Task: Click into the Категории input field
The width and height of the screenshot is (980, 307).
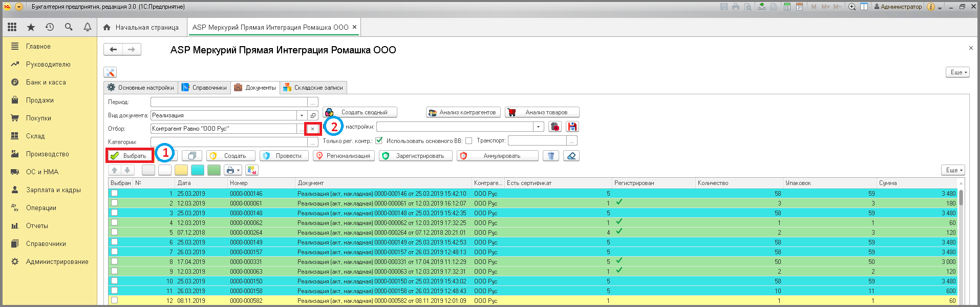Action: pos(229,142)
